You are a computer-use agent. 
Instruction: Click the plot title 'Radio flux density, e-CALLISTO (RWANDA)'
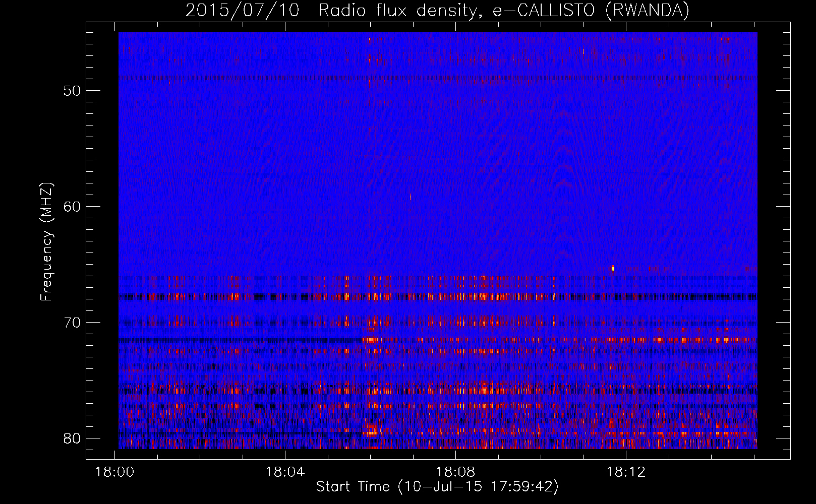pos(504,10)
